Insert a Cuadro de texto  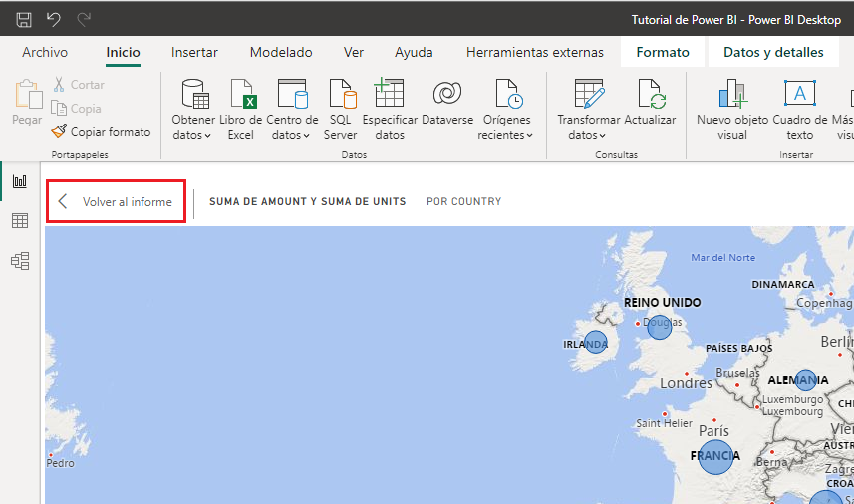799,97
